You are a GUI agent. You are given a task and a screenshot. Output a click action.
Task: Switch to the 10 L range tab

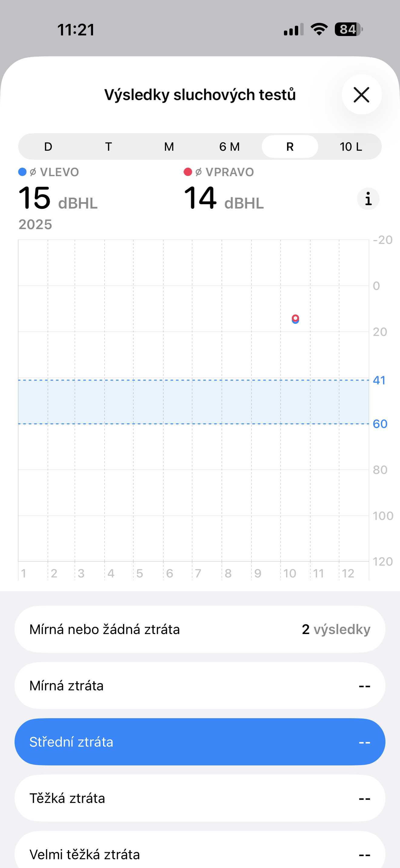tap(350, 147)
